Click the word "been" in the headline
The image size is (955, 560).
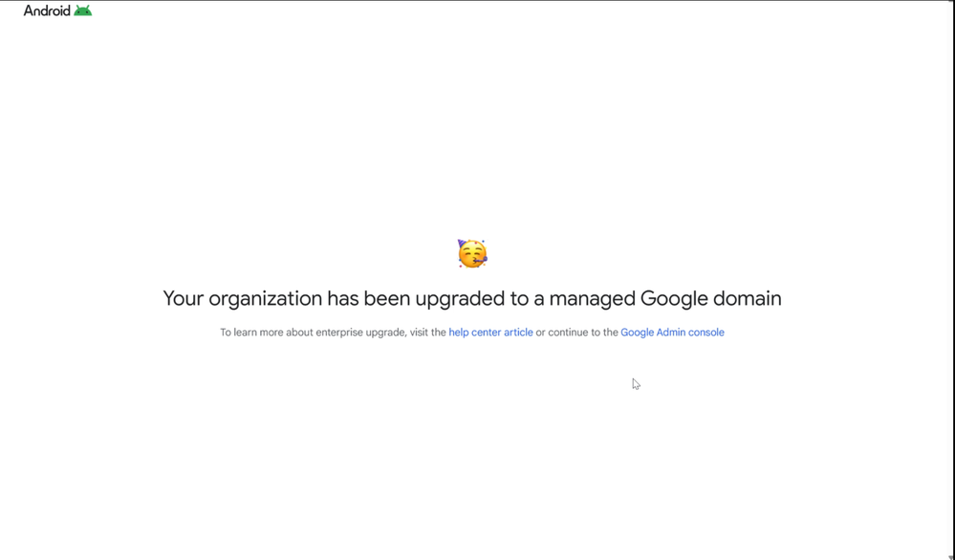click(387, 299)
